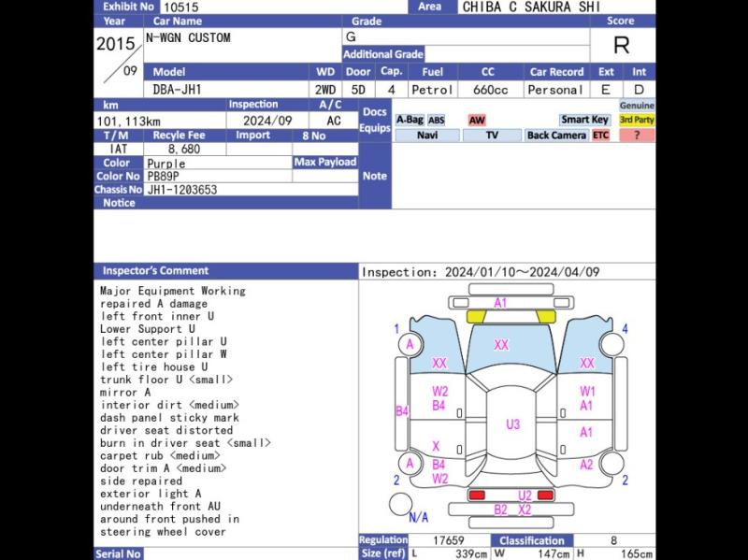Click the 'repaired A damage' comment line

click(x=153, y=304)
